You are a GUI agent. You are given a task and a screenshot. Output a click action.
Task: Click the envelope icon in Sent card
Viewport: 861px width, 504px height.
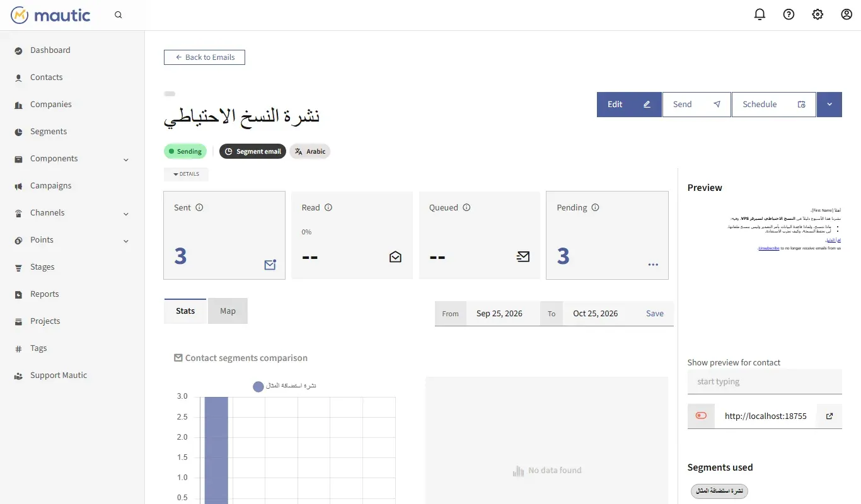coord(270,265)
